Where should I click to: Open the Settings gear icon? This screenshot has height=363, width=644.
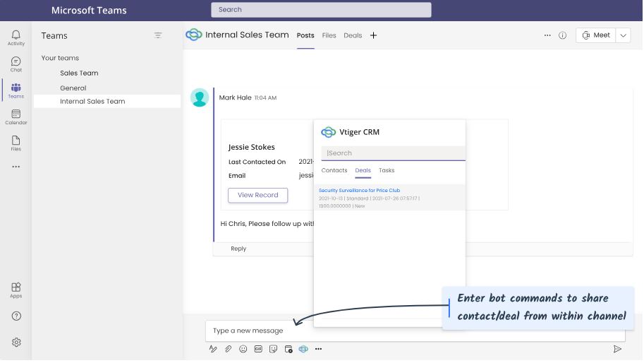[16, 343]
